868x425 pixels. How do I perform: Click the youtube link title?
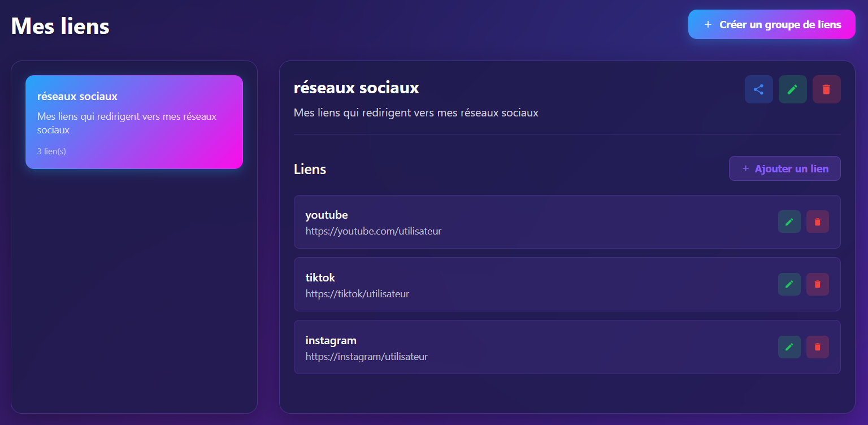tap(327, 215)
